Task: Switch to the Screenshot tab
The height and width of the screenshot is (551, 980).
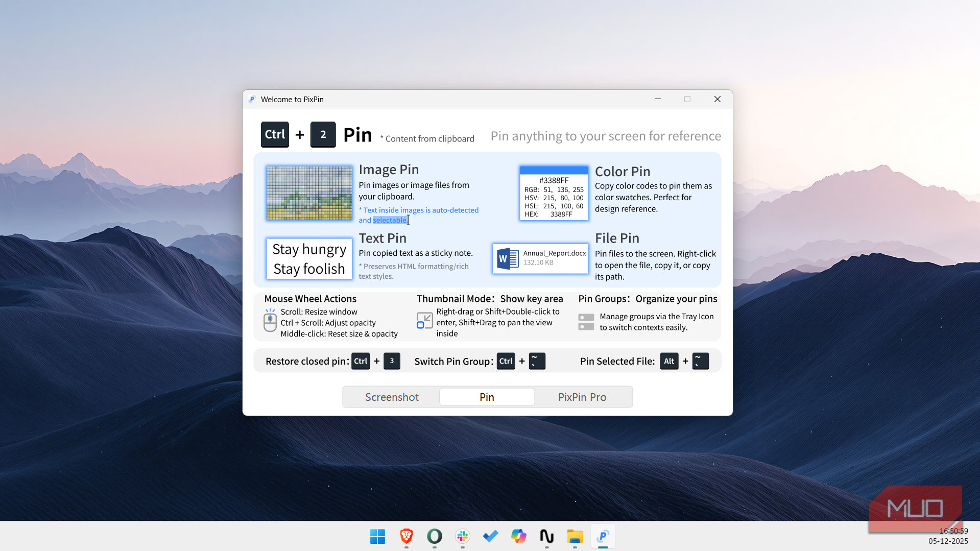Action: 392,397
